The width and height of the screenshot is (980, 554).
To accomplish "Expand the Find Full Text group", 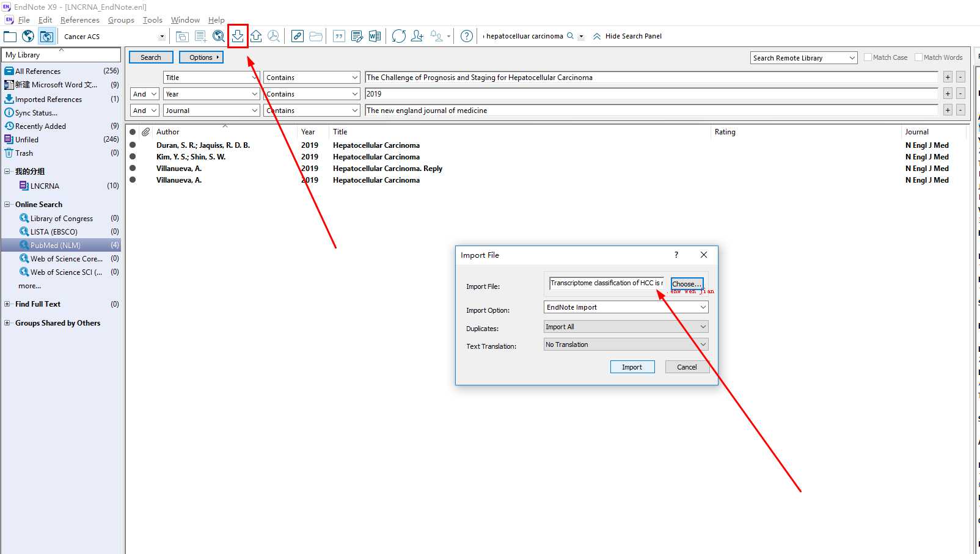I will [7, 304].
